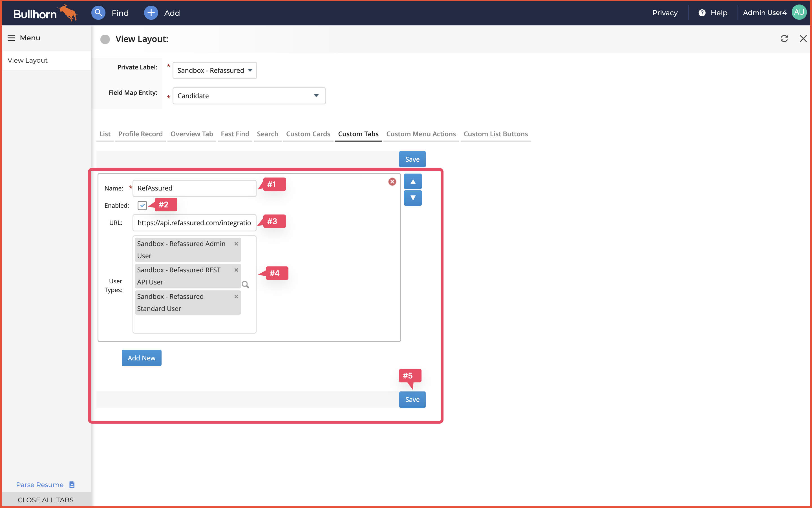This screenshot has height=508, width=812.
Task: Click CLOSE ALL TABS
Action: click(x=46, y=500)
